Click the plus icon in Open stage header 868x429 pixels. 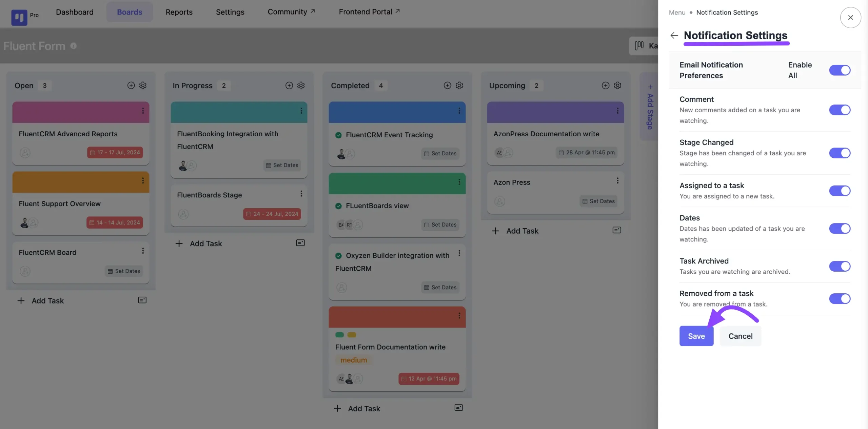coord(131,85)
